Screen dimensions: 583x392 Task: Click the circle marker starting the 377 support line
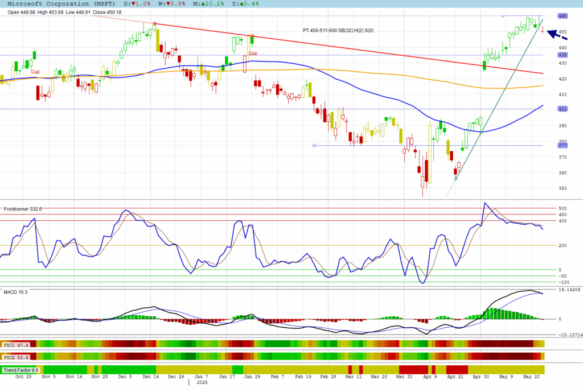314,146
